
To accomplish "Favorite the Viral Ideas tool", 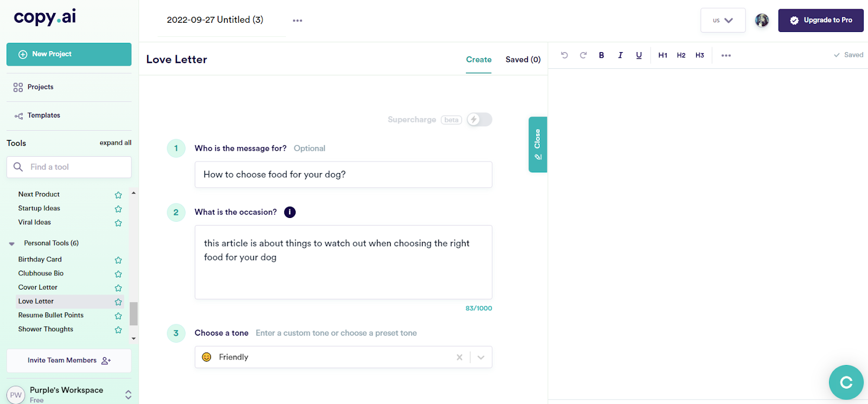I will pyautogui.click(x=118, y=223).
